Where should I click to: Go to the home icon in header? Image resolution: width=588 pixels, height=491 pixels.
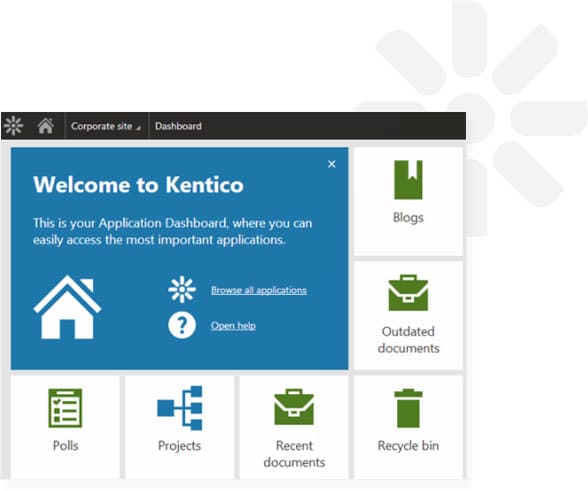pyautogui.click(x=45, y=126)
